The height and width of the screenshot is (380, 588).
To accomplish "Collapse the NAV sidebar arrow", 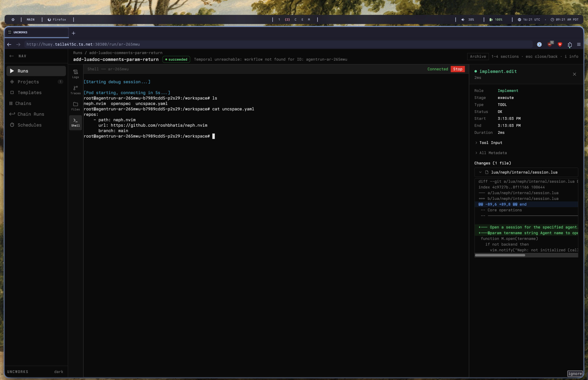I will point(11,56).
